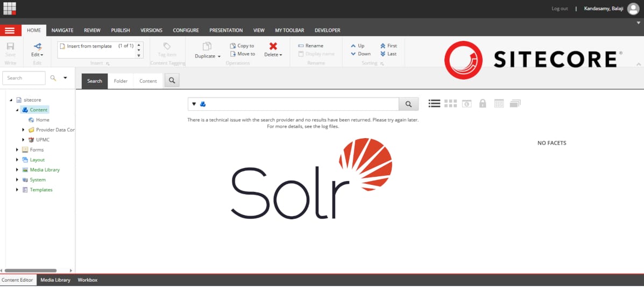The image size is (644, 287).
Task: Collapse the Content tree node
Action: click(x=17, y=110)
